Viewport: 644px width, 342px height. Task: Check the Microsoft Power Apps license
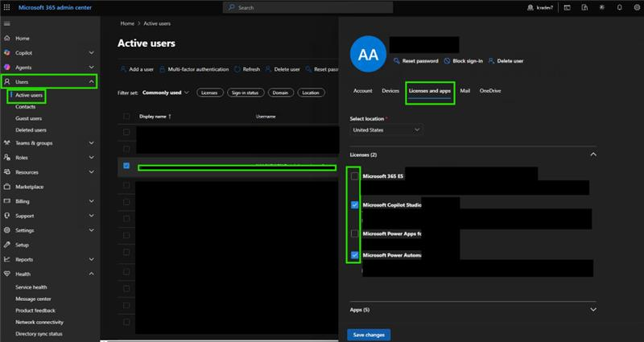pyautogui.click(x=354, y=233)
